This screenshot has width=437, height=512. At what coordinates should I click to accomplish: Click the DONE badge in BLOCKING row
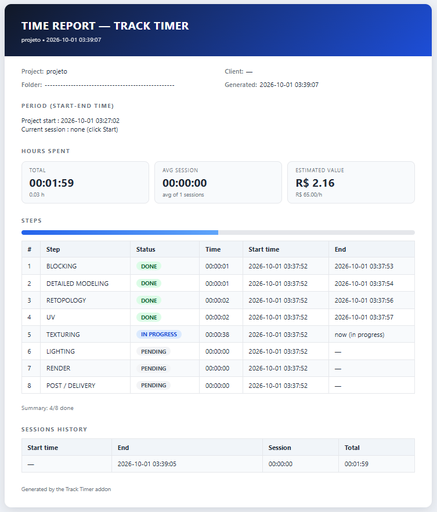tap(149, 266)
